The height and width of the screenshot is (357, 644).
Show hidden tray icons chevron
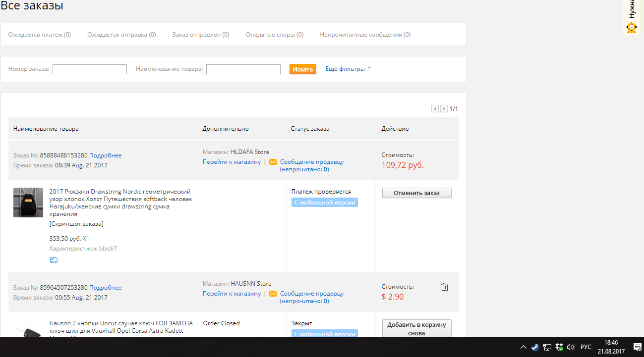523,347
